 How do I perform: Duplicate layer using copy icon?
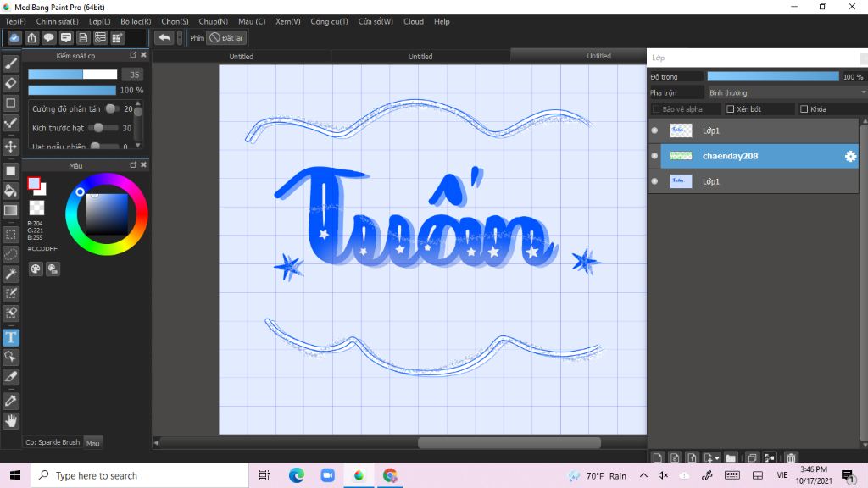tap(752, 457)
